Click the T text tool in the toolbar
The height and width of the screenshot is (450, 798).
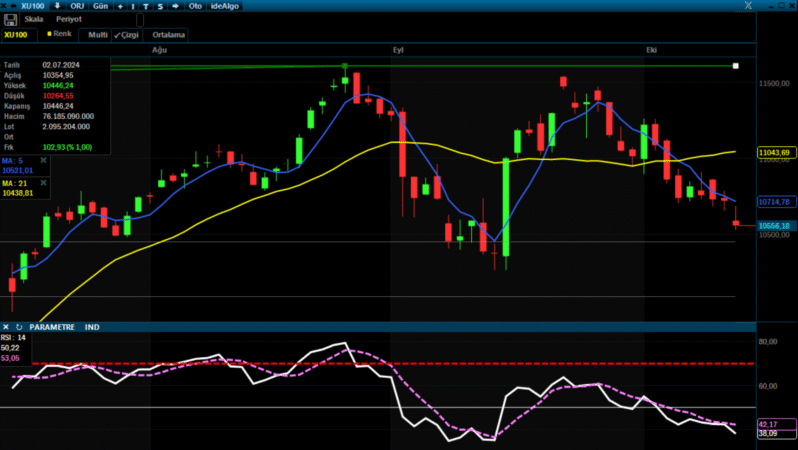[146, 6]
